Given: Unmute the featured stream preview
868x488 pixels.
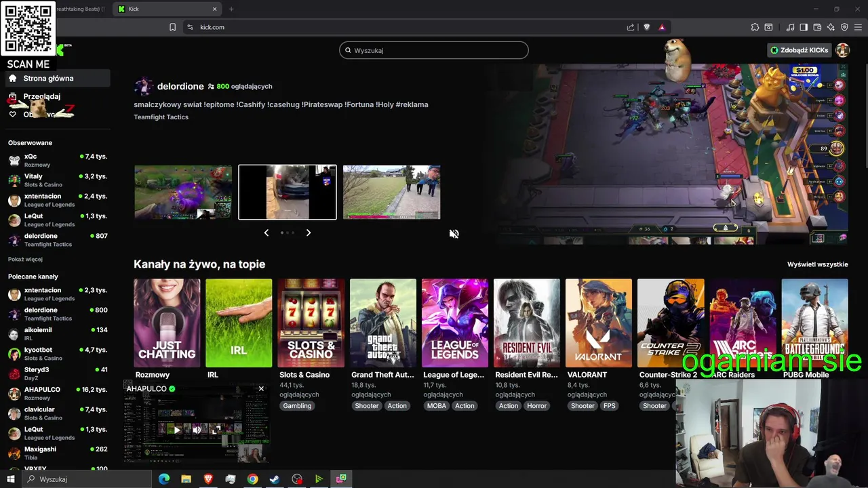Looking at the screenshot, I should [x=454, y=234].
